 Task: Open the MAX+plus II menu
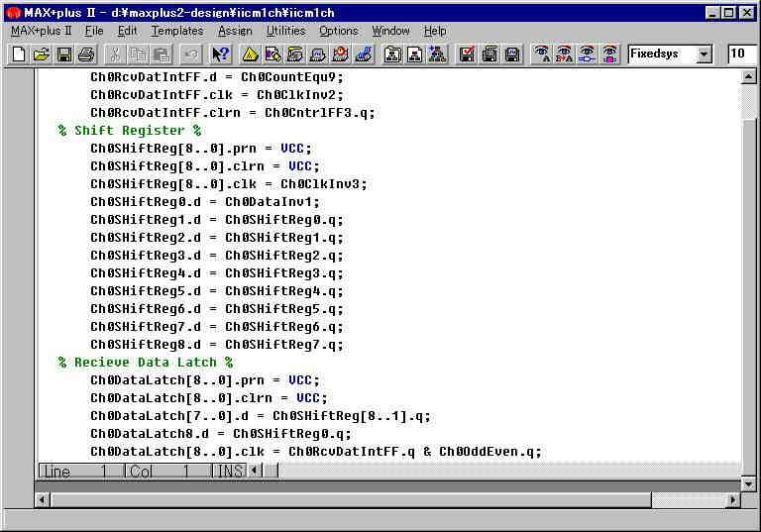coord(41,31)
